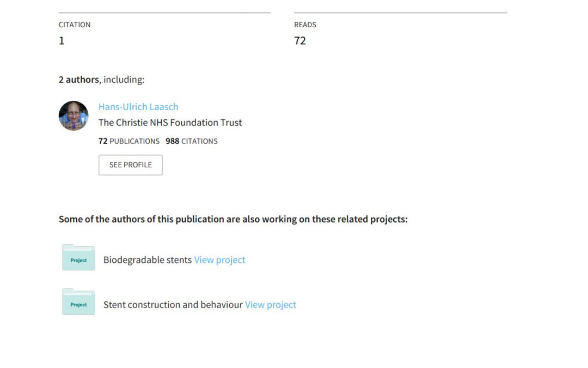Click the Biodegradable stents project folder icon
This screenshot has width=588, height=368.
click(x=79, y=257)
